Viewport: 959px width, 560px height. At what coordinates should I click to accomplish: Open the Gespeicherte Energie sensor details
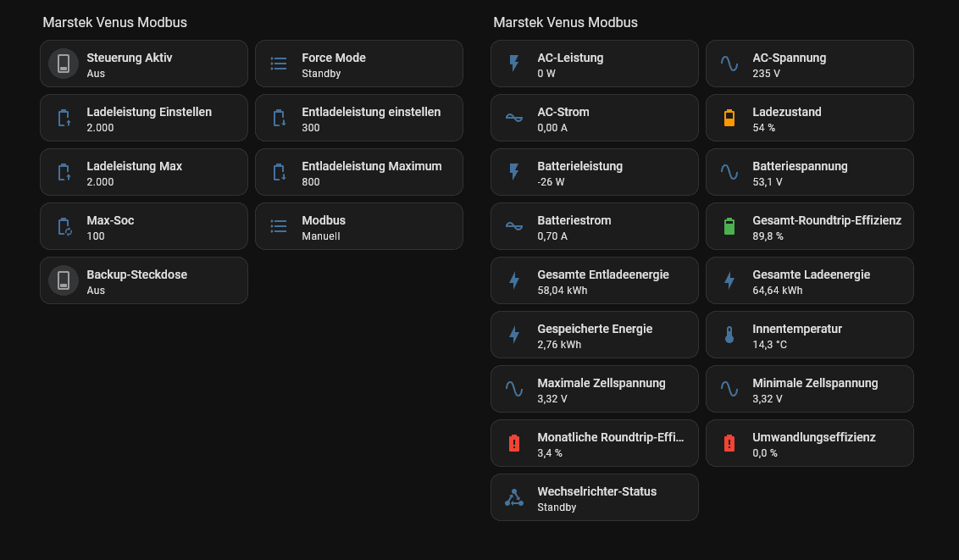tap(595, 335)
